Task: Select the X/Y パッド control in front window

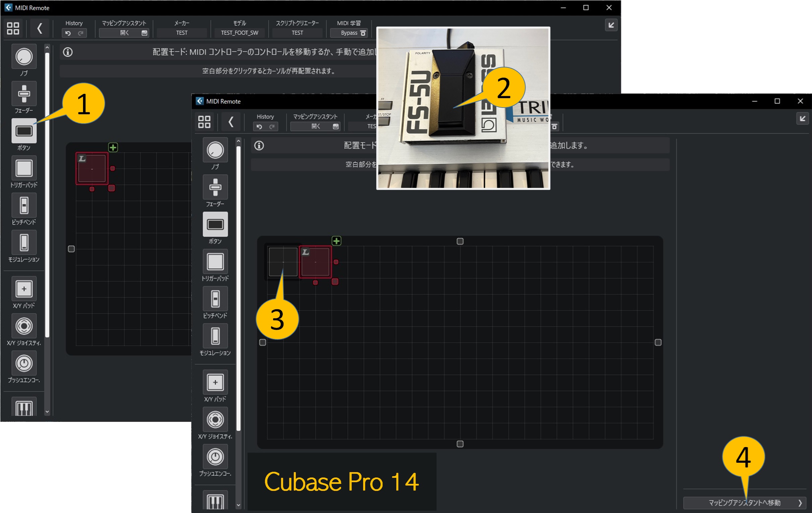Action: (215, 382)
